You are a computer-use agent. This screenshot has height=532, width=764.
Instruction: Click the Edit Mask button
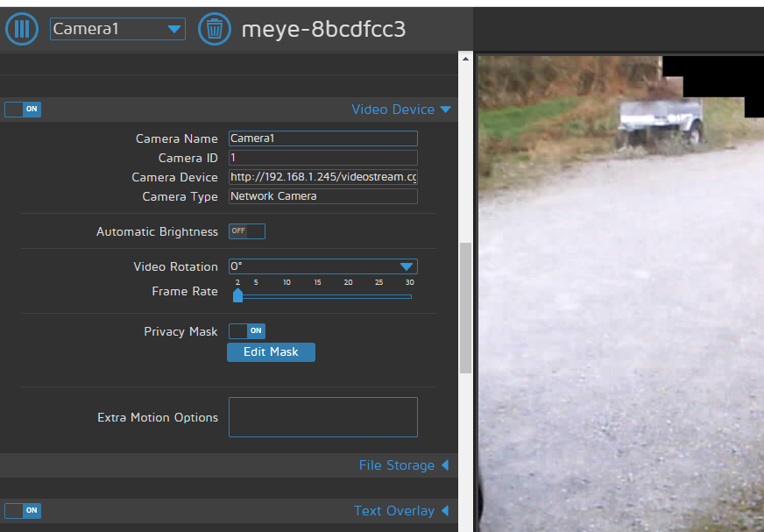click(x=271, y=351)
